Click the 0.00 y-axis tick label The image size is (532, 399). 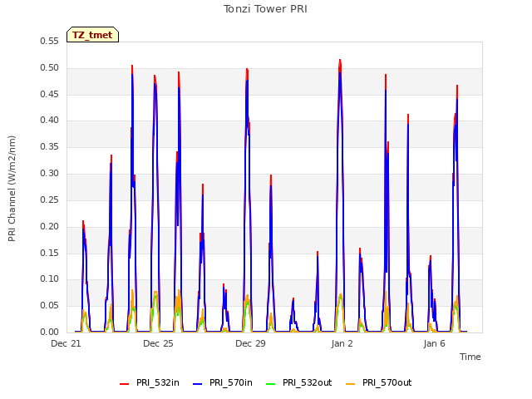[49, 332]
